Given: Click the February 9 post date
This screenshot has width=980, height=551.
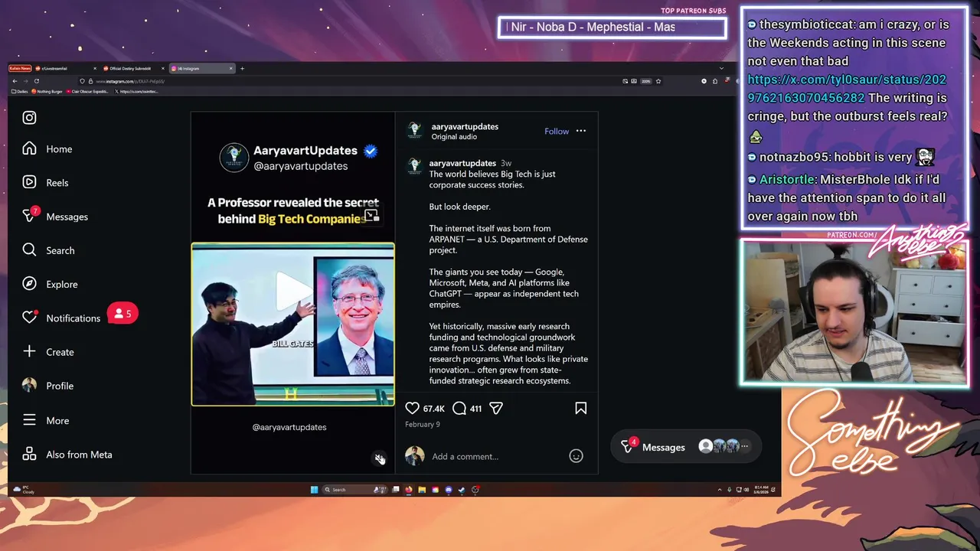Looking at the screenshot, I should [x=423, y=424].
